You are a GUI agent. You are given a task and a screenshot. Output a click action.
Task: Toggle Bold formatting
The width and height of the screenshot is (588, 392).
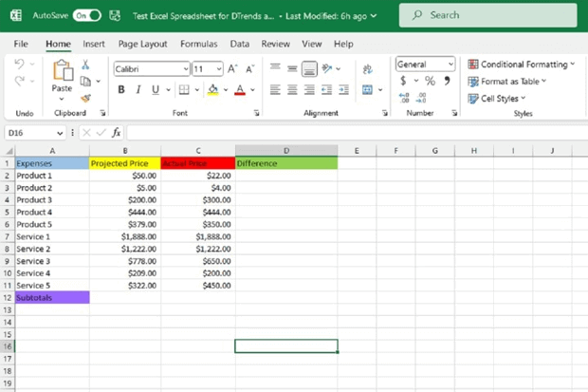tap(121, 90)
